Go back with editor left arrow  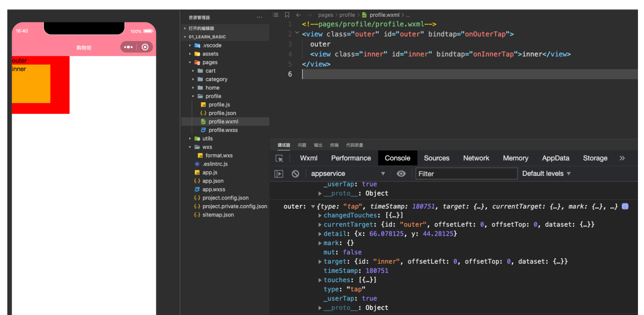click(299, 15)
